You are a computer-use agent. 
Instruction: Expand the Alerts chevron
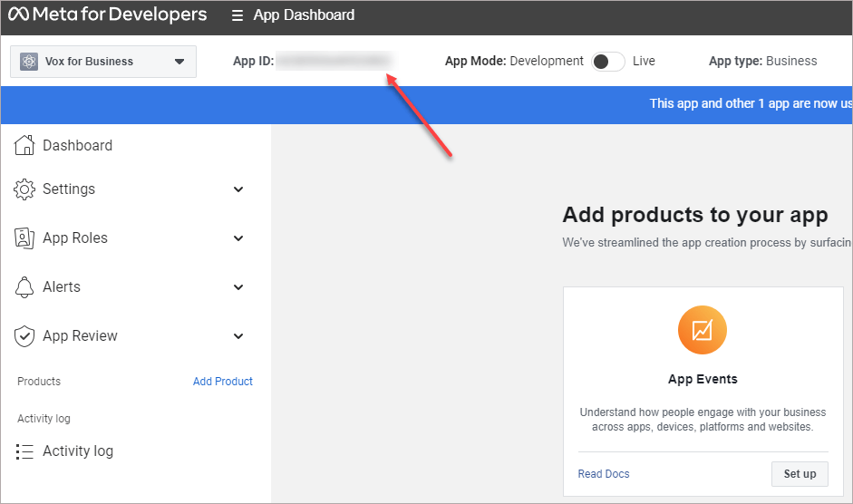coord(238,287)
